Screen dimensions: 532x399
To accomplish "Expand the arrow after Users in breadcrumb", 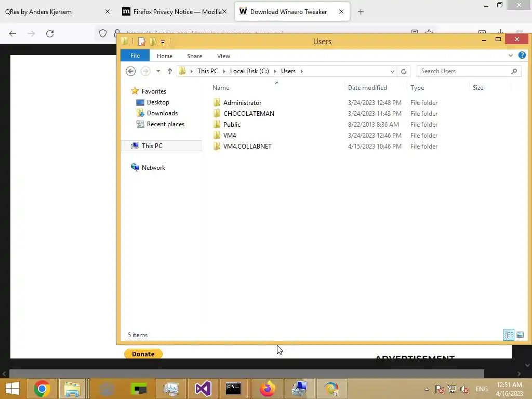I will [x=302, y=71].
